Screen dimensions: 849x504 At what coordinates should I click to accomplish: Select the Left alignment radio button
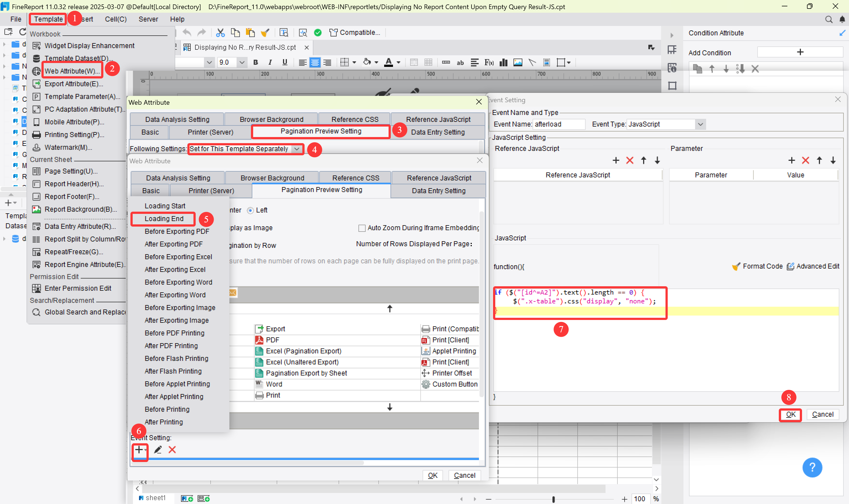251,210
